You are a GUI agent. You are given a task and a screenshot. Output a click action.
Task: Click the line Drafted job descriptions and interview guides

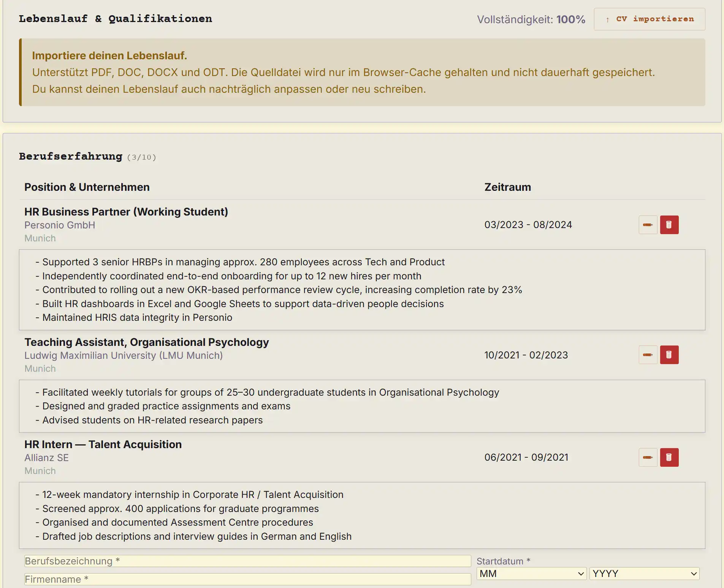tap(193, 536)
